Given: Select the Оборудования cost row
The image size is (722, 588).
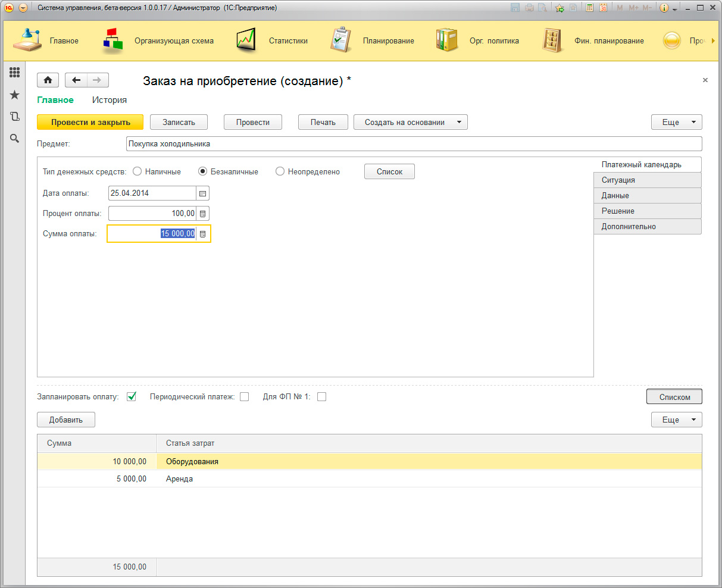Looking at the screenshot, I should pyautogui.click(x=370, y=461).
